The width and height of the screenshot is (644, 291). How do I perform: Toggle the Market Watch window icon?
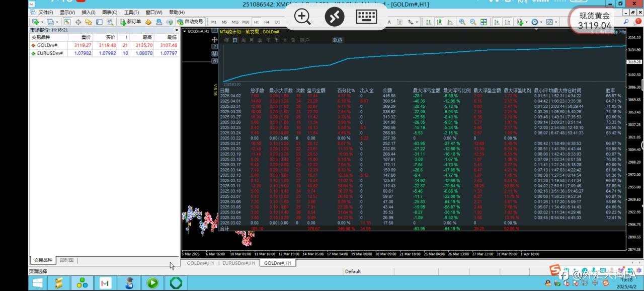point(68,22)
